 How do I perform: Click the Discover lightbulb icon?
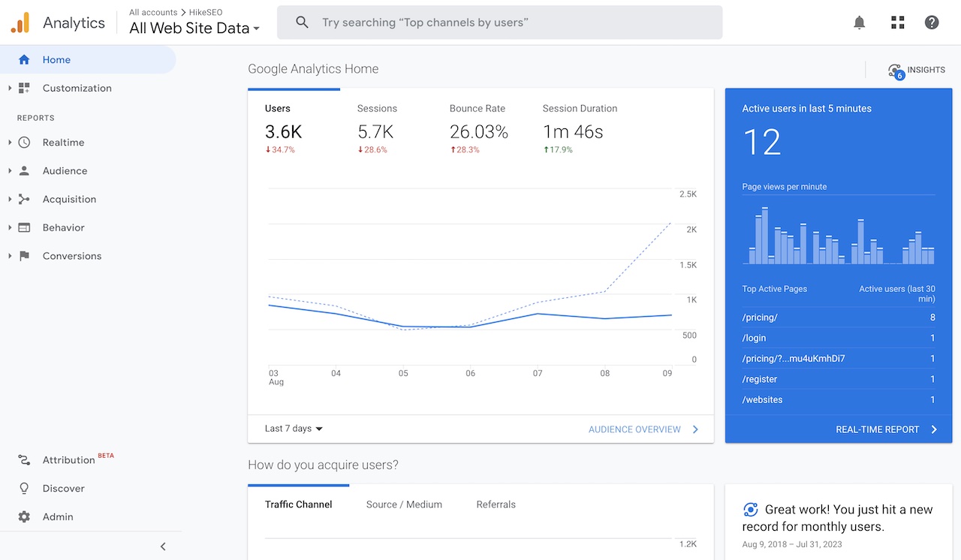coord(24,489)
